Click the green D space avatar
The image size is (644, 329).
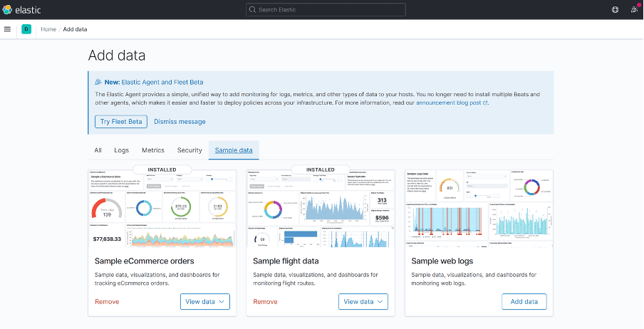pos(26,29)
